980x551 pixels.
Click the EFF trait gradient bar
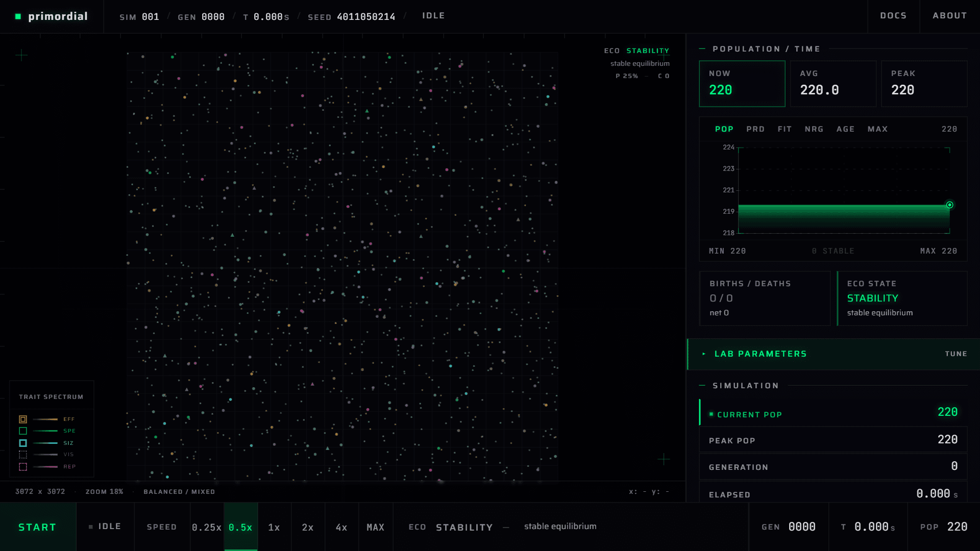[45, 419]
